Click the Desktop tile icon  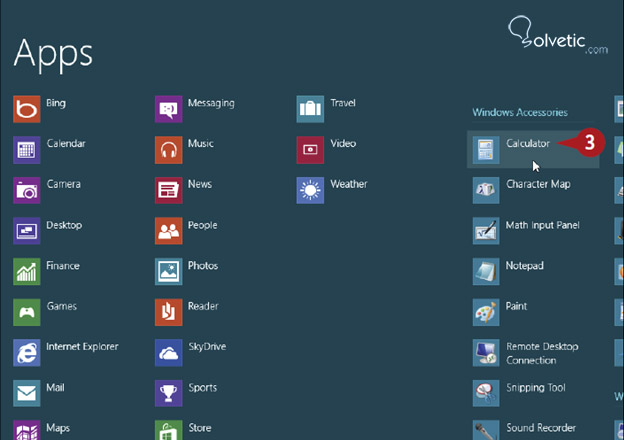tap(27, 231)
